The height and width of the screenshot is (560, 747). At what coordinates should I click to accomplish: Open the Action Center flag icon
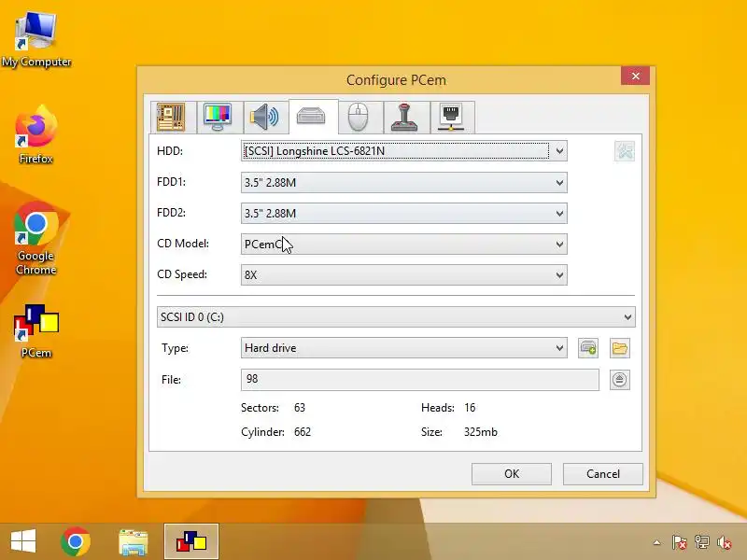click(680, 542)
